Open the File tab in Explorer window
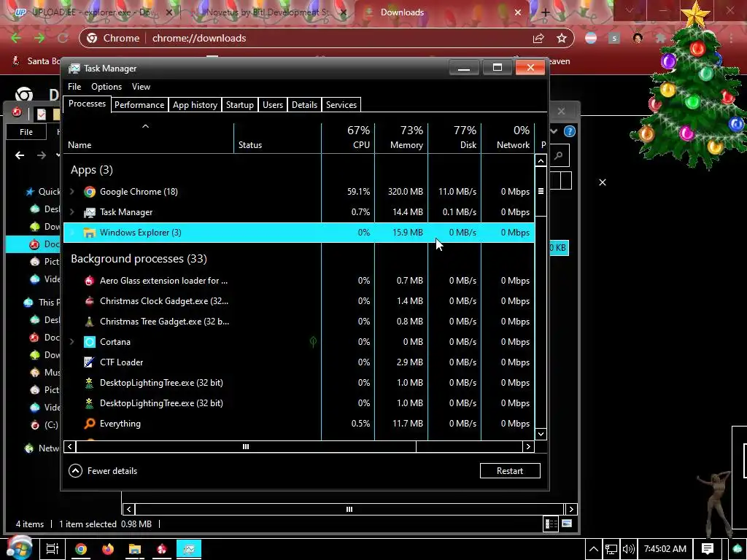The image size is (747, 560). click(26, 132)
